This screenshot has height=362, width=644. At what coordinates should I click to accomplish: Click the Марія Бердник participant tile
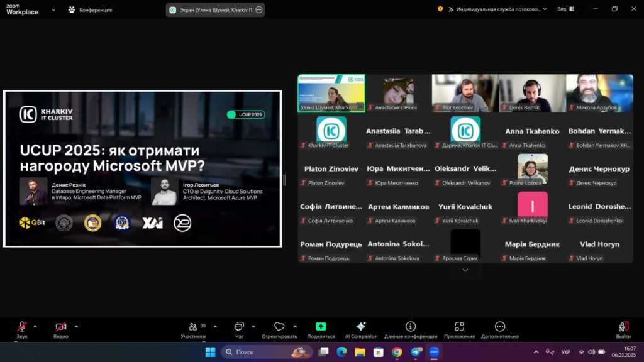click(532, 244)
